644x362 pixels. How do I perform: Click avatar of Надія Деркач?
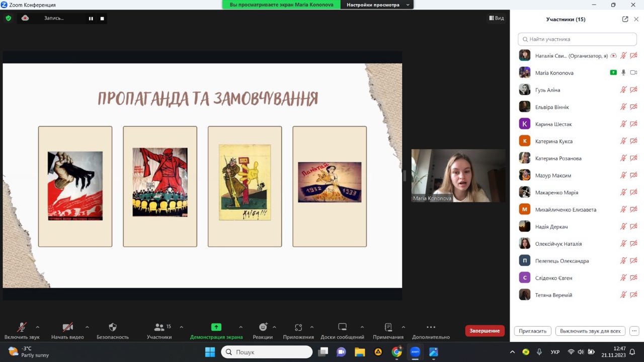(525, 227)
